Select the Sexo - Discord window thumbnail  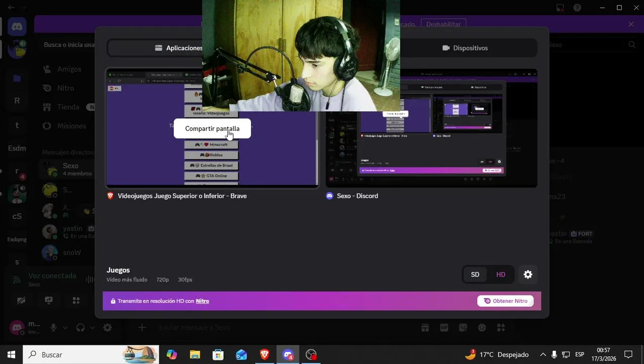(431, 128)
